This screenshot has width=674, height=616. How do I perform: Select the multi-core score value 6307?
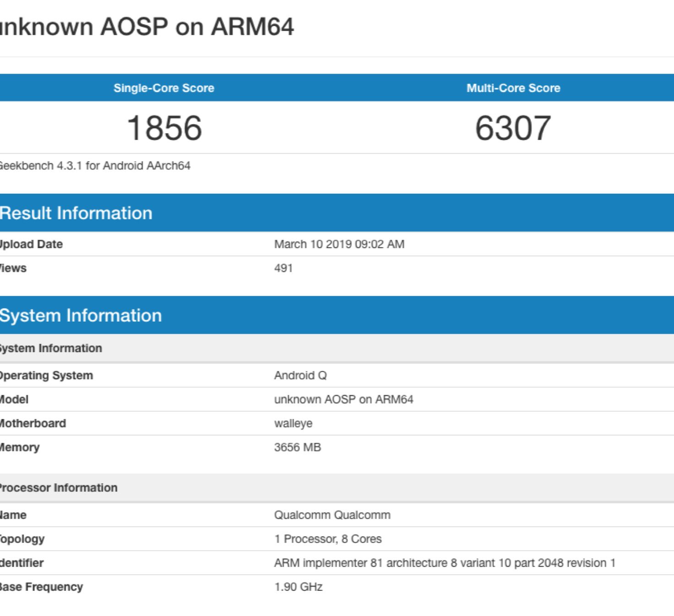point(513,128)
